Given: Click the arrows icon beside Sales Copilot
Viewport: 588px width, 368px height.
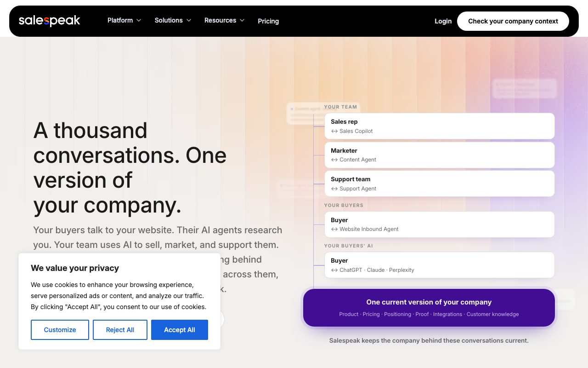Looking at the screenshot, I should [x=334, y=132].
